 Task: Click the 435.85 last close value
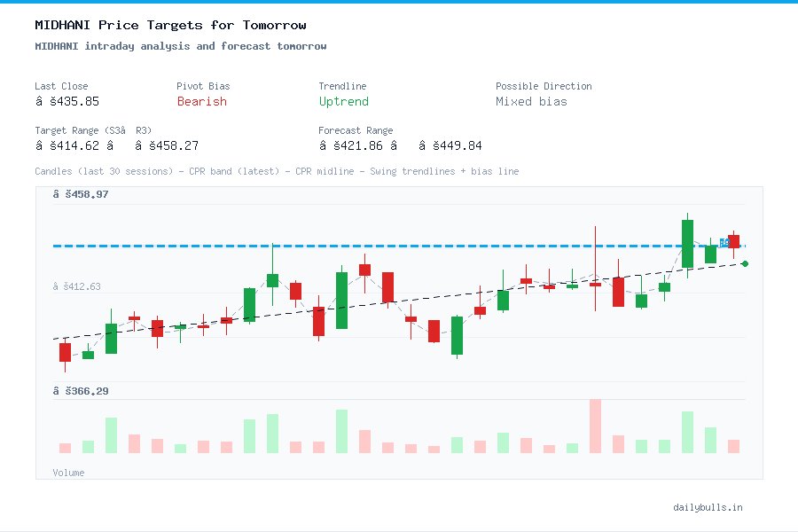[x=67, y=101]
